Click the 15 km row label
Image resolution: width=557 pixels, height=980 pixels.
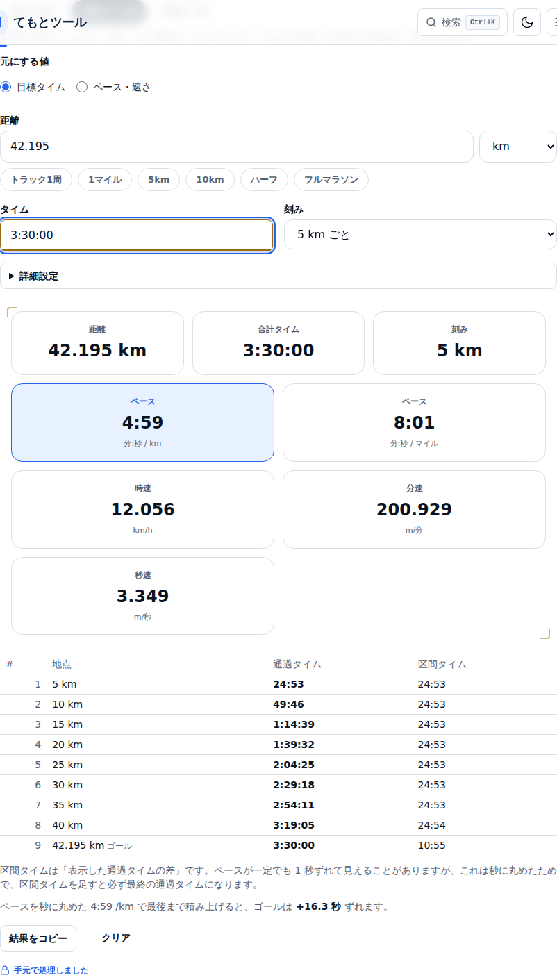(x=67, y=724)
